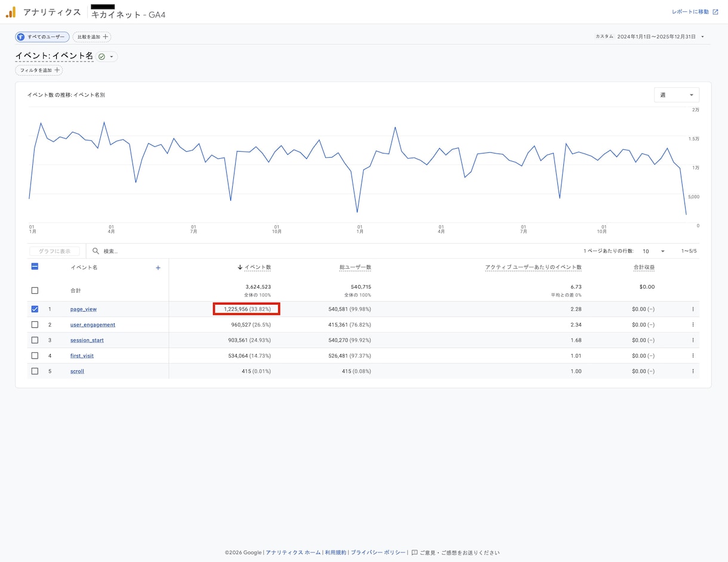Toggle the select-all checkbox in the table header
Image resolution: width=728 pixels, height=562 pixels.
click(35, 267)
